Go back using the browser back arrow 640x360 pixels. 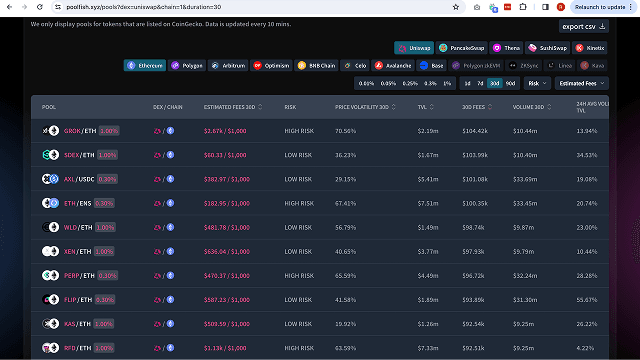tap(9, 7)
